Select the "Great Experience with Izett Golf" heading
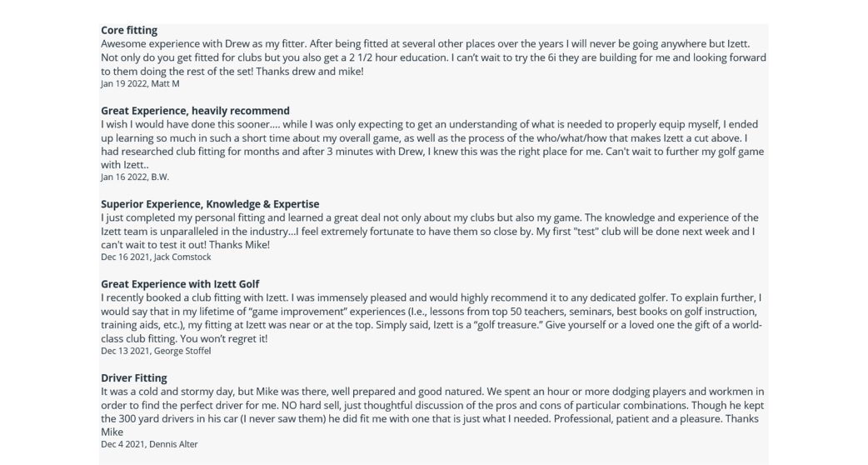The image size is (868, 465). click(x=180, y=284)
